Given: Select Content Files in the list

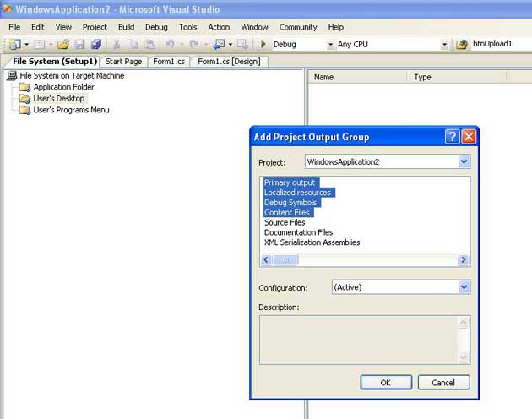Looking at the screenshot, I should click(287, 213).
